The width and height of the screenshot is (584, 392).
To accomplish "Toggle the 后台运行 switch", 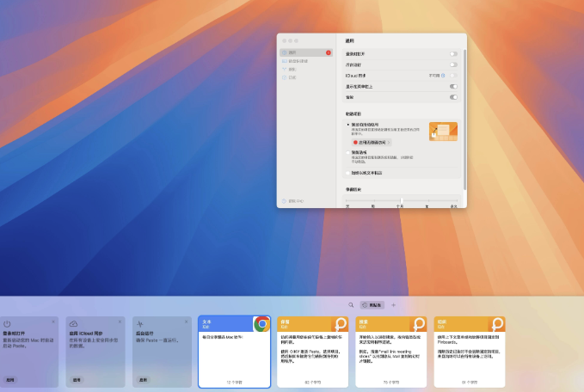I will 452,64.
